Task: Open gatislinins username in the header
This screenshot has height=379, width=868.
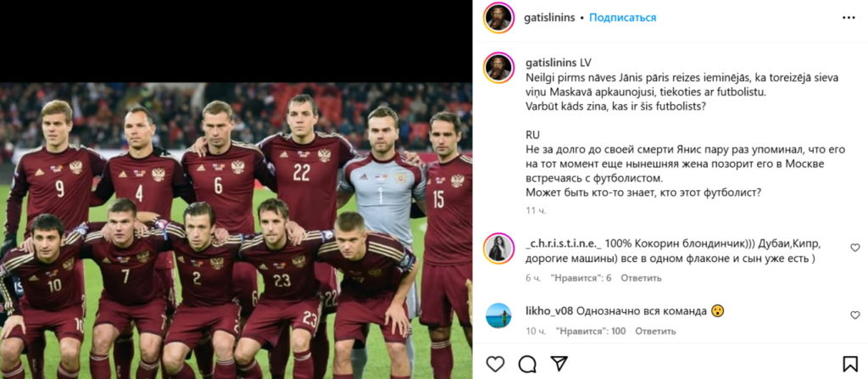Action: 549,18
